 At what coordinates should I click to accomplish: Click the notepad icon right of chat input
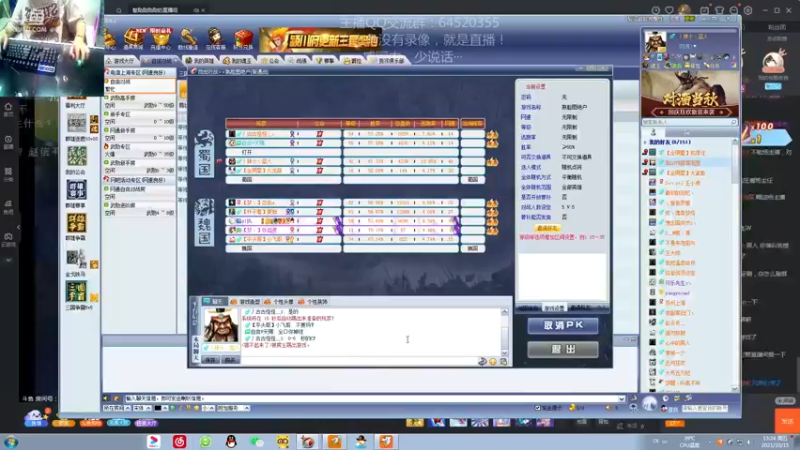click(504, 361)
